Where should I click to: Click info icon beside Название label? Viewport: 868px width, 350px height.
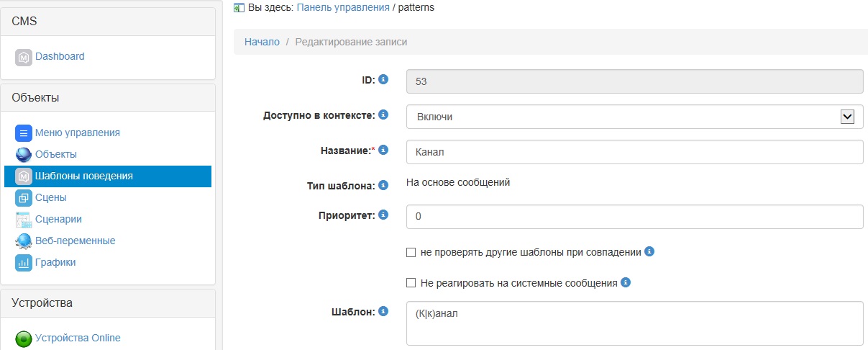coord(383,150)
